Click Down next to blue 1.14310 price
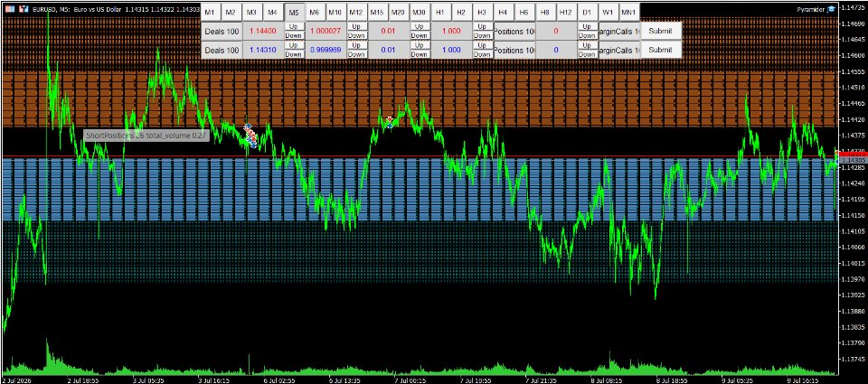This screenshot has height=384, width=868. [293, 54]
